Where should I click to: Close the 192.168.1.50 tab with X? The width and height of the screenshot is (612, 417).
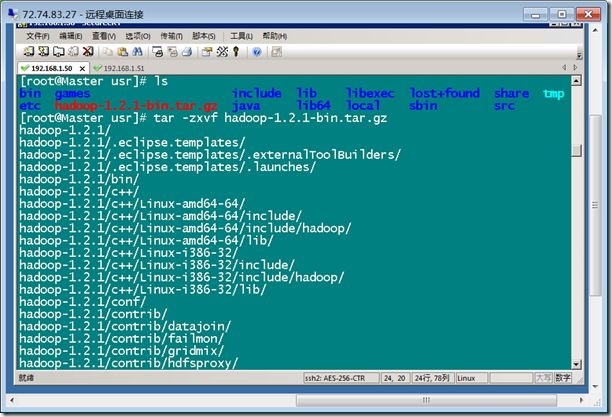pos(82,69)
